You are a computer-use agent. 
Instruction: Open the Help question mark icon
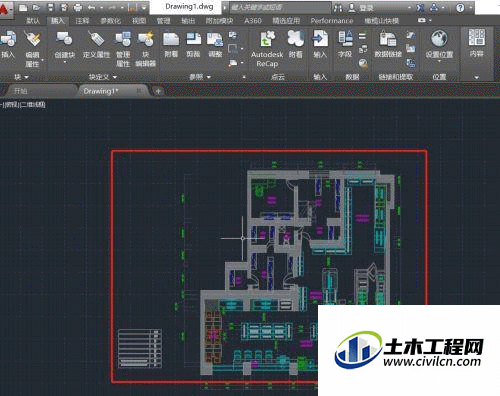point(460,7)
